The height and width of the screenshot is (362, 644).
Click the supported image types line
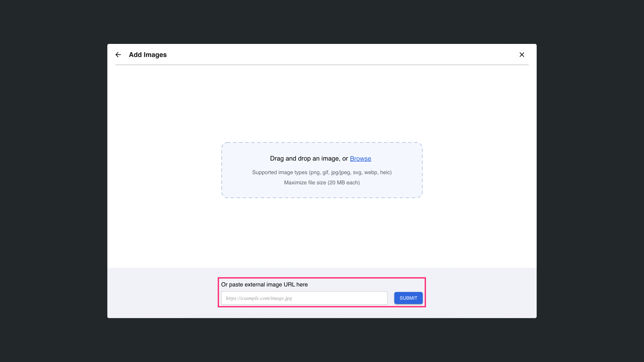point(321,172)
